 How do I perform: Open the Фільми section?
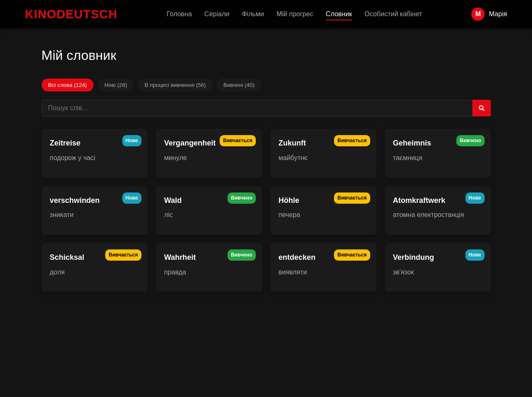[x=252, y=14]
